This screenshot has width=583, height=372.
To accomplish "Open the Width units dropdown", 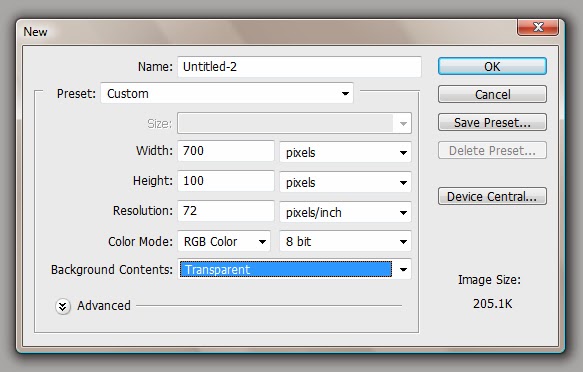I will (345, 152).
